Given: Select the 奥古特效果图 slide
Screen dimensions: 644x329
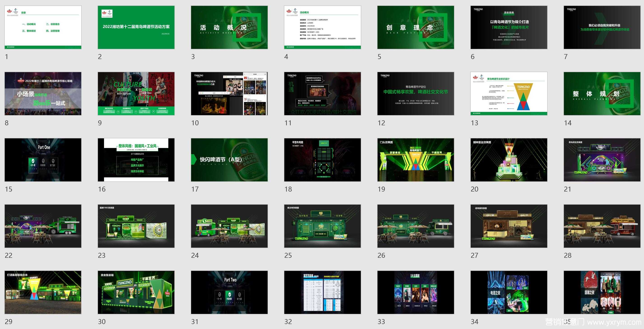Looking at the screenshot, I should click(x=322, y=226).
